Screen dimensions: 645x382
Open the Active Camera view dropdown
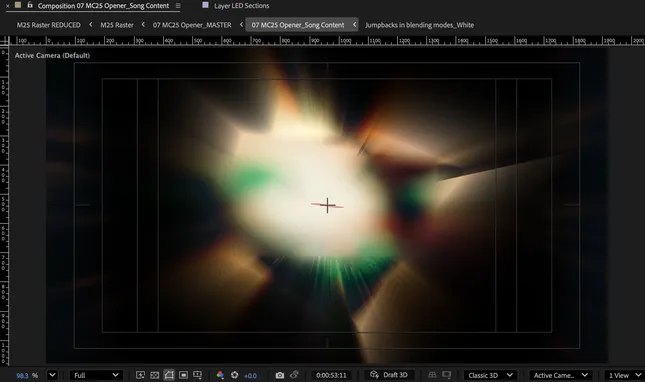click(x=561, y=375)
